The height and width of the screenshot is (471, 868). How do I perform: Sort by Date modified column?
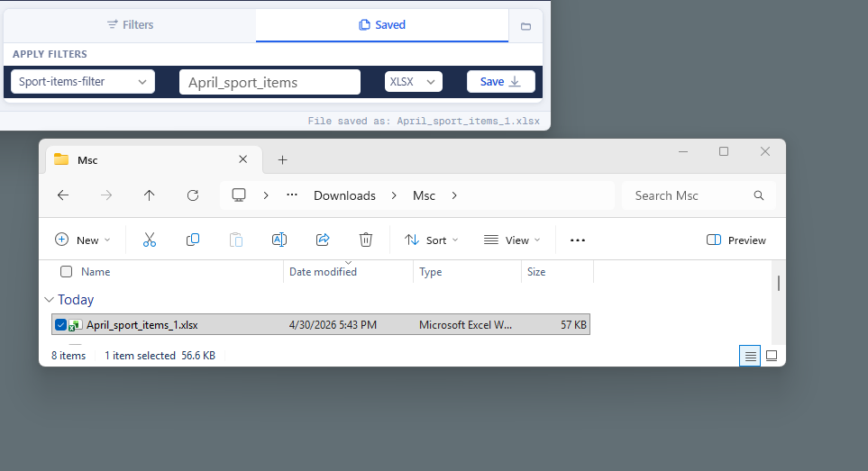(324, 271)
